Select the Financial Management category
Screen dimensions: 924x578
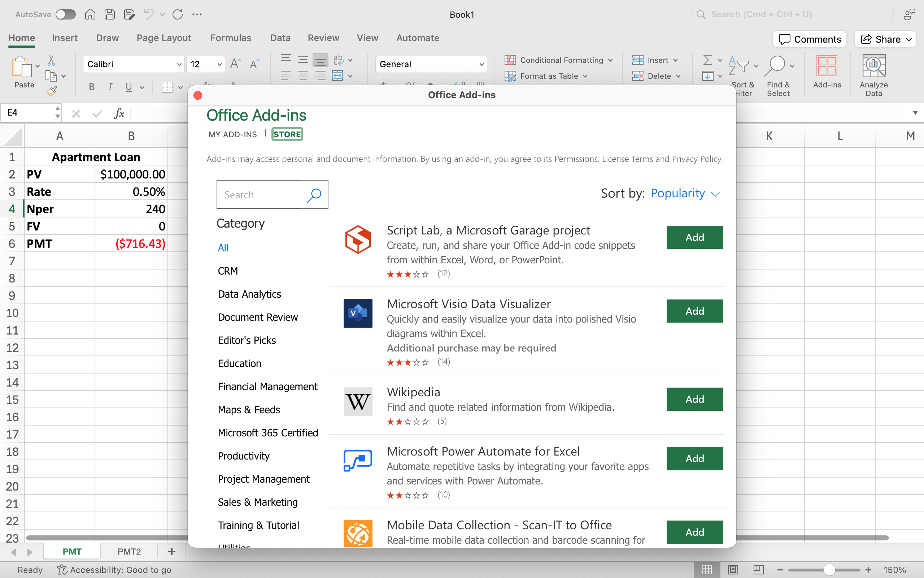click(x=267, y=387)
